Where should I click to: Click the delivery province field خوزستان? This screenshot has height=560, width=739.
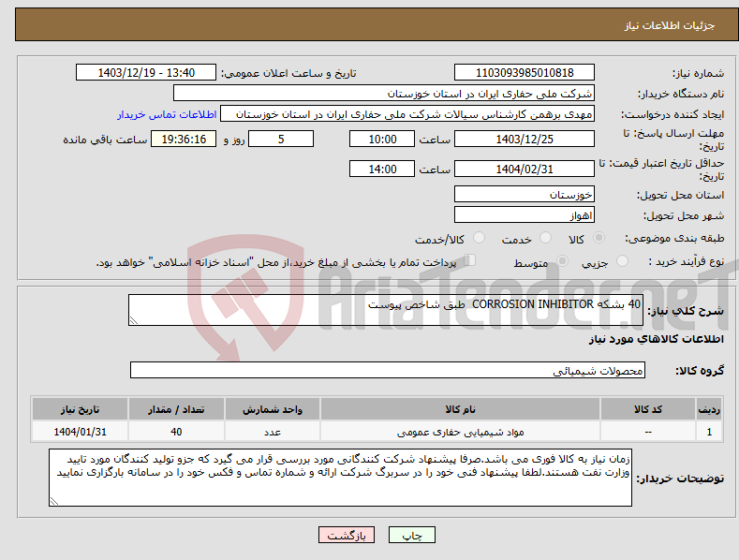coord(525,194)
